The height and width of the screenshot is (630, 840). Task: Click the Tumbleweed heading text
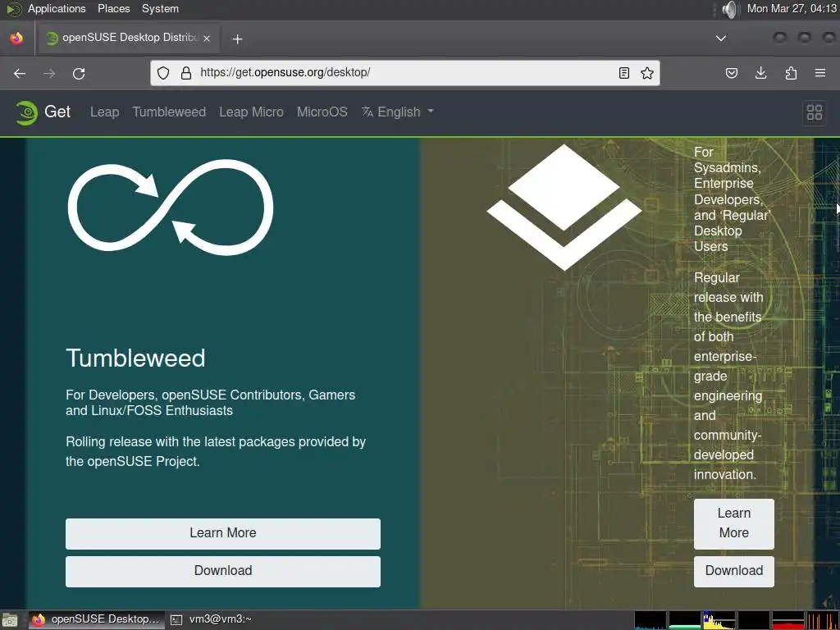135,358
